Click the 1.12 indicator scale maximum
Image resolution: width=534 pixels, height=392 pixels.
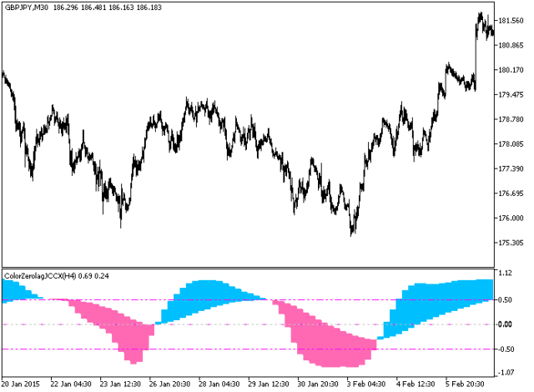(x=504, y=274)
